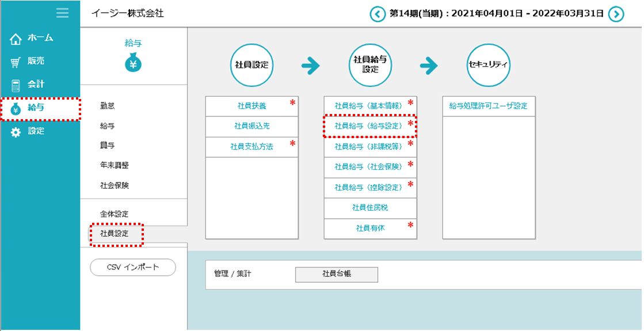This screenshot has width=644, height=331.
Task: Click the calculator 会計 icon
Action: click(16, 85)
